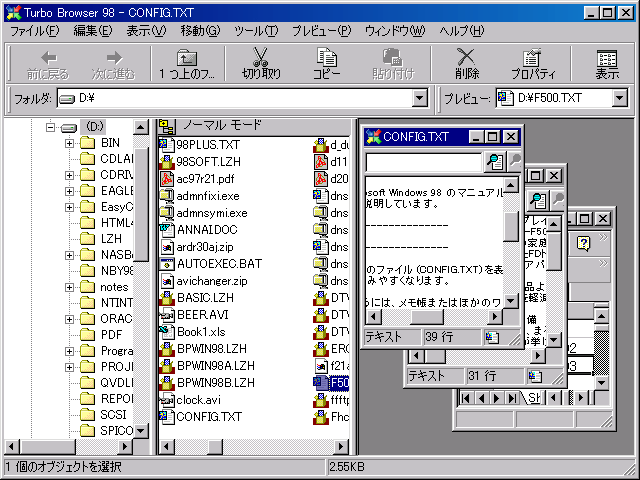The width and height of the screenshot is (640, 480).
Task: Select the clock.avi file icon
Action: coord(166,400)
